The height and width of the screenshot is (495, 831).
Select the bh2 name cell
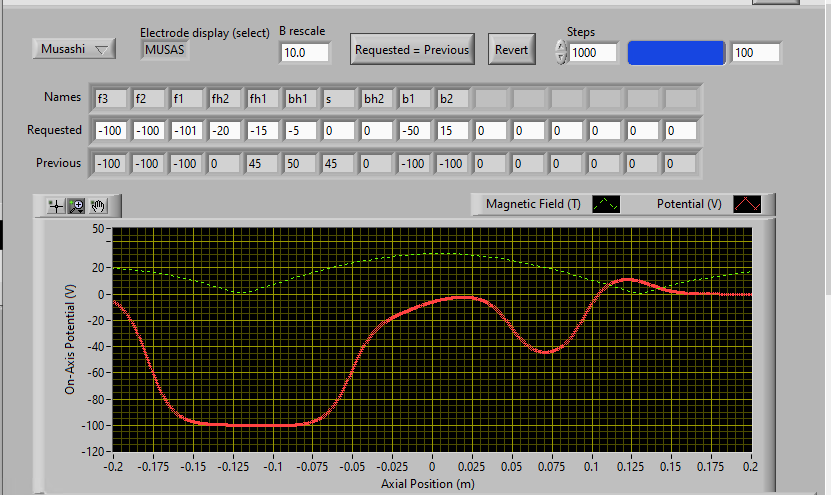pos(377,99)
